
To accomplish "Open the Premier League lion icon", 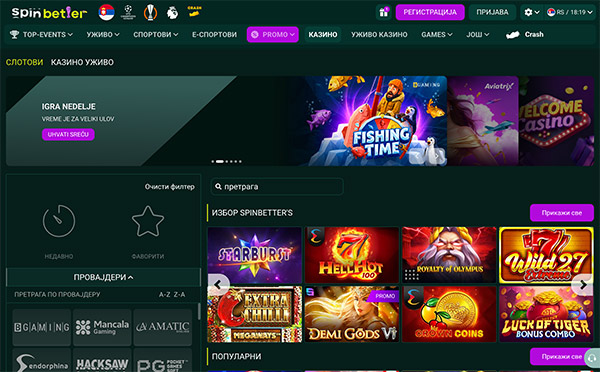I will [173, 13].
